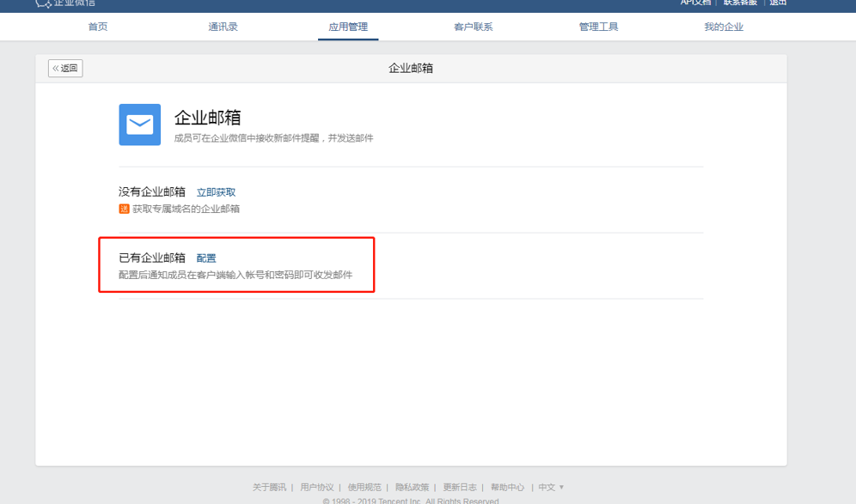Viewport: 856px width, 504px height.
Task: Click the orange 送 gift badge icon
Action: 124,209
